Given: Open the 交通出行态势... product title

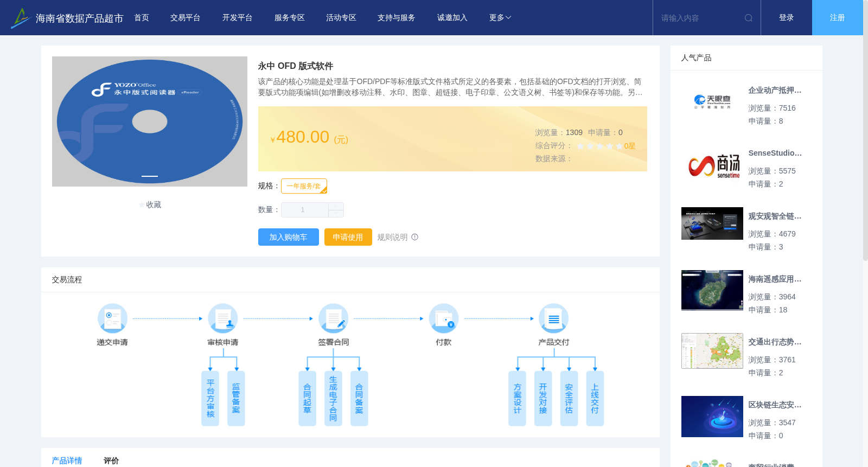Looking at the screenshot, I should (775, 342).
